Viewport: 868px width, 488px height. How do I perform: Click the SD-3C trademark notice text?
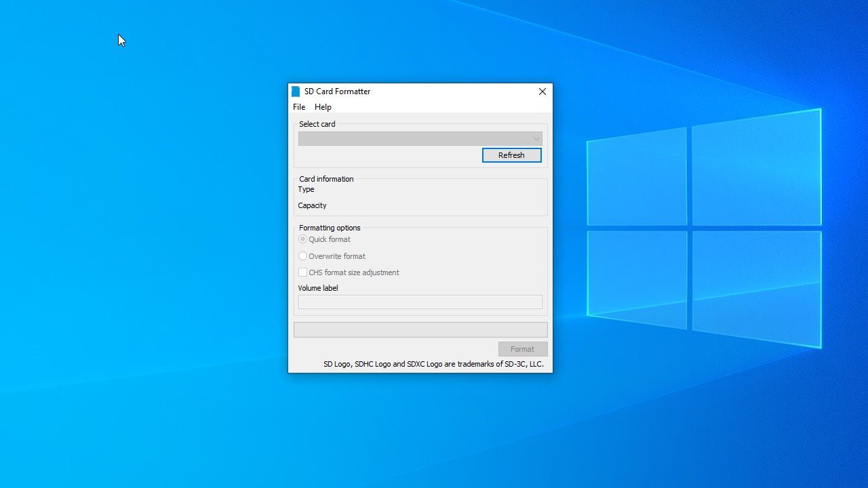pos(433,364)
